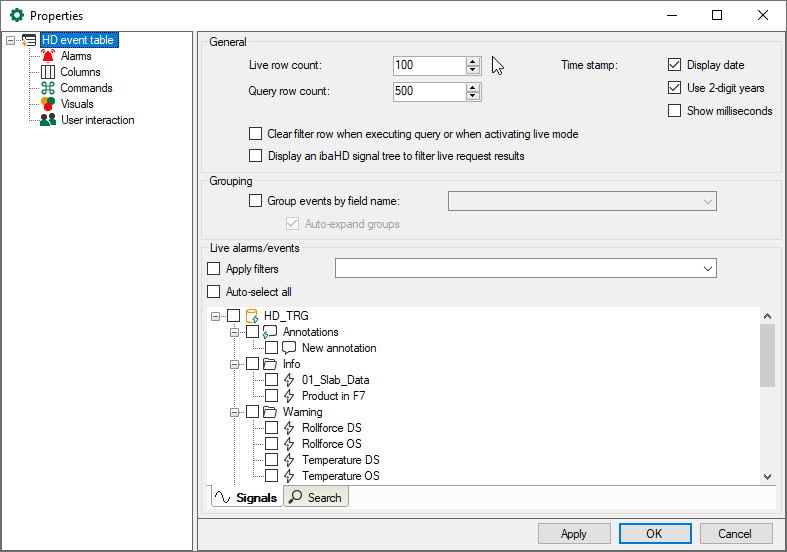Screen dimensions: 787x552
Task: Switch to the Search tab
Action: click(317, 497)
